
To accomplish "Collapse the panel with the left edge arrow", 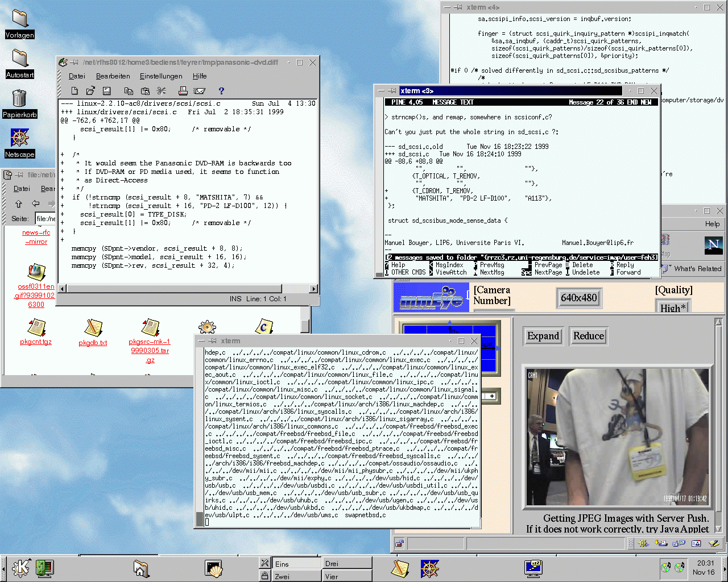I will tap(3, 568).
